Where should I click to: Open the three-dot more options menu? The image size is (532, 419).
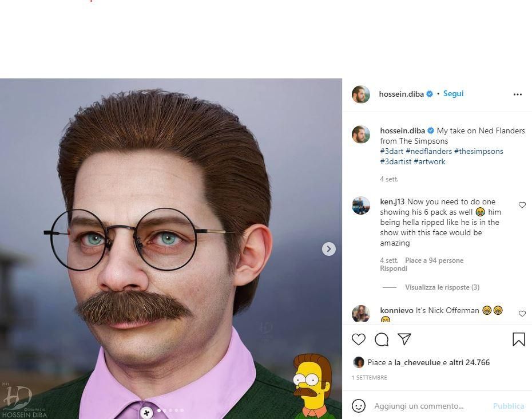(x=518, y=94)
